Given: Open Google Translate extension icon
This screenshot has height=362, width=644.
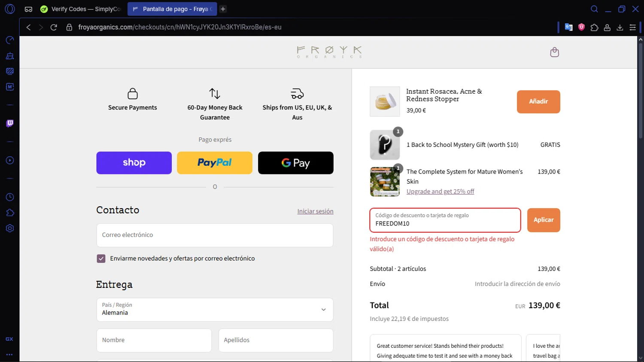Looking at the screenshot, I should [x=568, y=27].
